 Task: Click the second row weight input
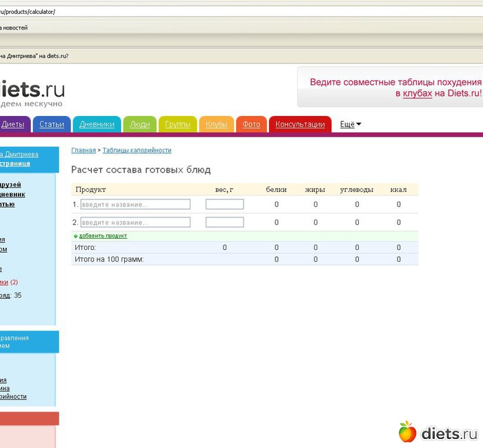click(x=224, y=222)
